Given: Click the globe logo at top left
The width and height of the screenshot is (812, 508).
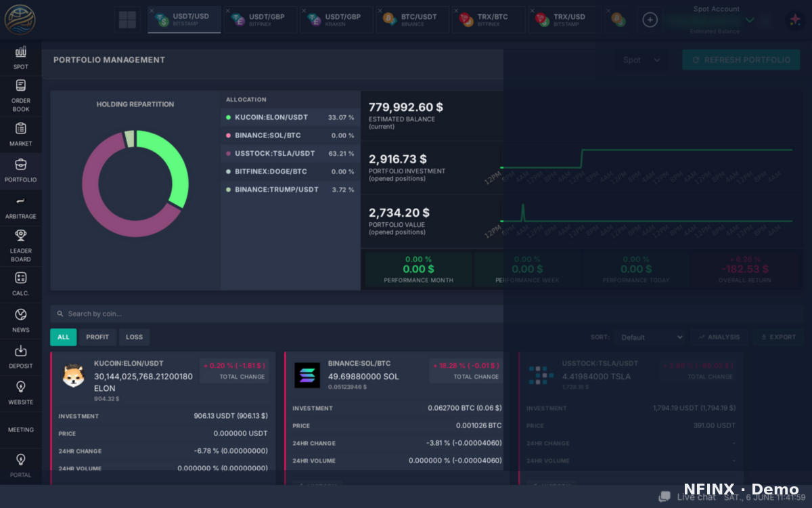Looking at the screenshot, I should [x=20, y=19].
